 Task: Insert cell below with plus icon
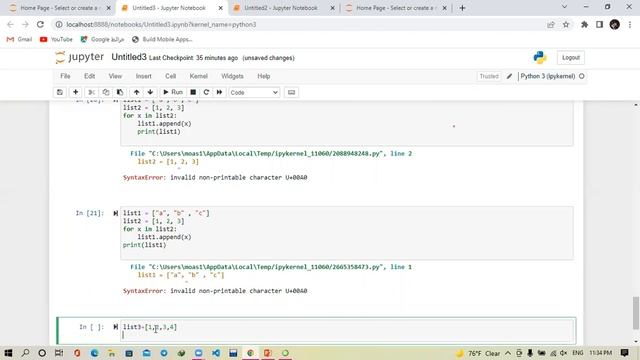point(76,92)
